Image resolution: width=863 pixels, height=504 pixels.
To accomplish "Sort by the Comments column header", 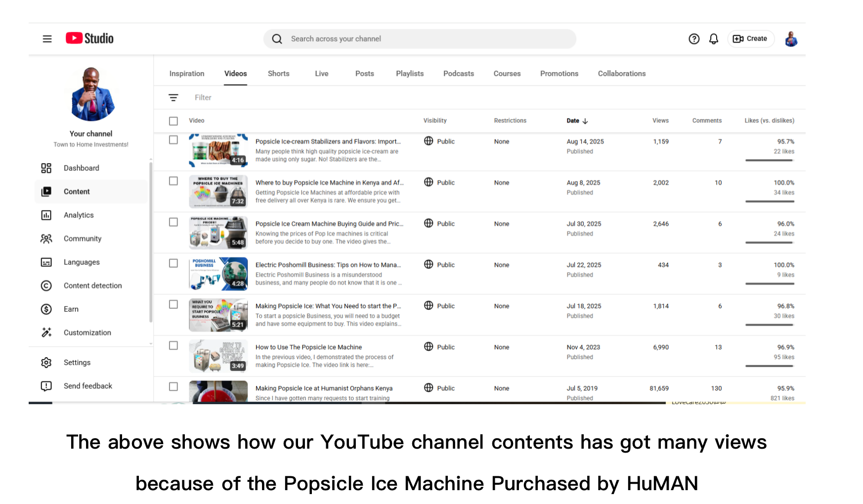I will click(707, 121).
